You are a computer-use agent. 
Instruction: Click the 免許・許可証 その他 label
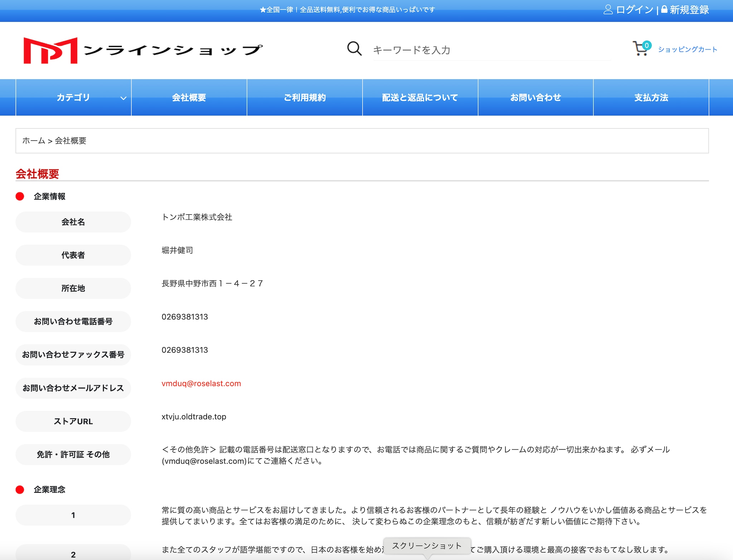pyautogui.click(x=73, y=454)
